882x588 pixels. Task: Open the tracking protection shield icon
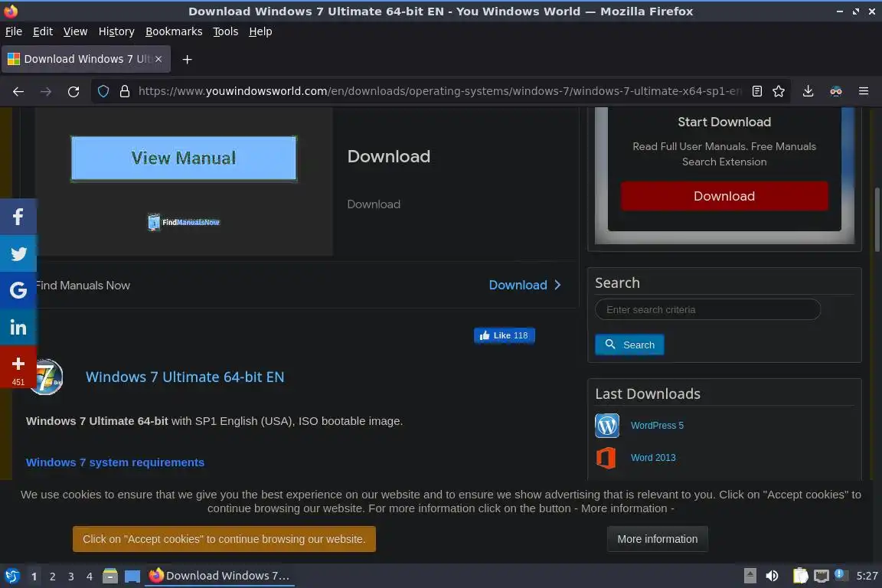click(103, 91)
